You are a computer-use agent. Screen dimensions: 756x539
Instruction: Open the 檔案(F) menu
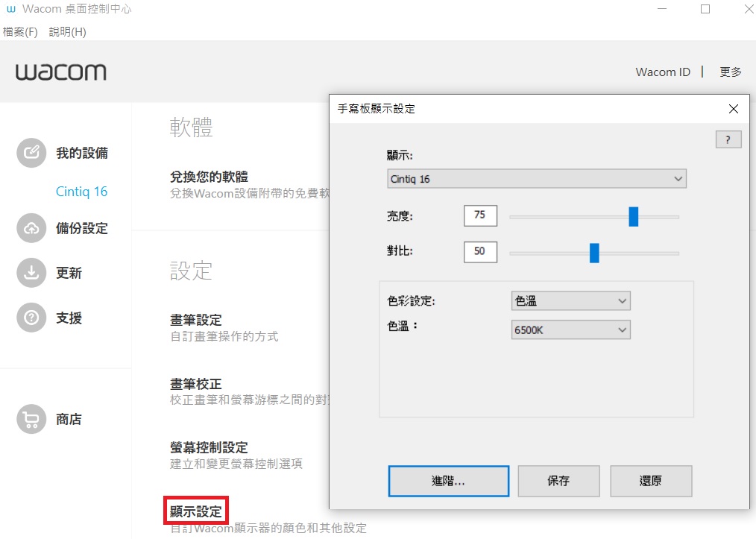(x=20, y=32)
